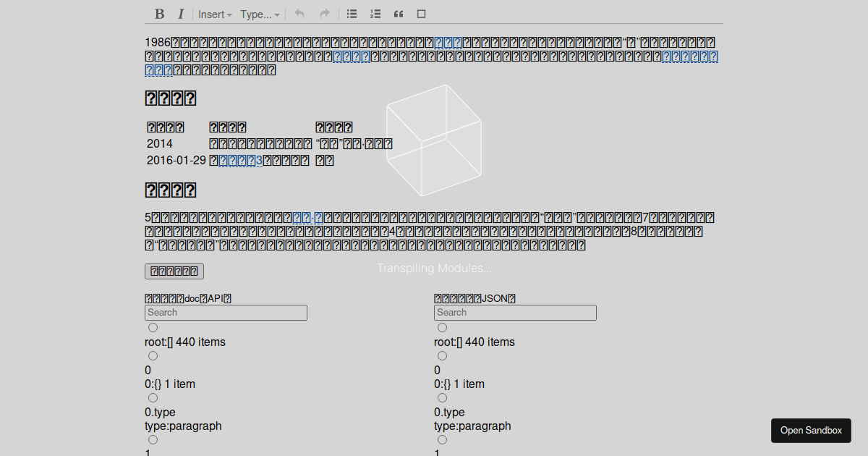This screenshot has height=456, width=868.
Task: Apply numbered list formatting
Action: 375,13
